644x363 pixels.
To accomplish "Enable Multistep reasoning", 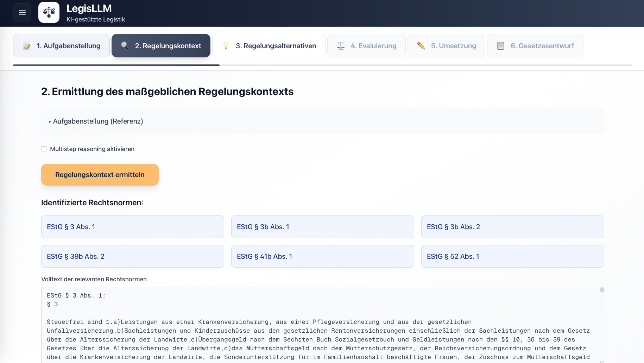I will (44, 149).
